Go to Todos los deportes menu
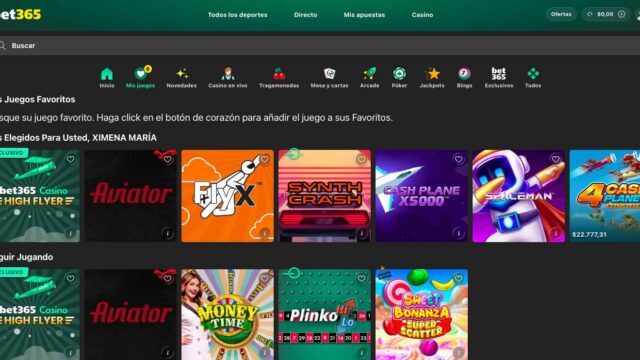The height and width of the screenshot is (360, 640). (x=238, y=15)
